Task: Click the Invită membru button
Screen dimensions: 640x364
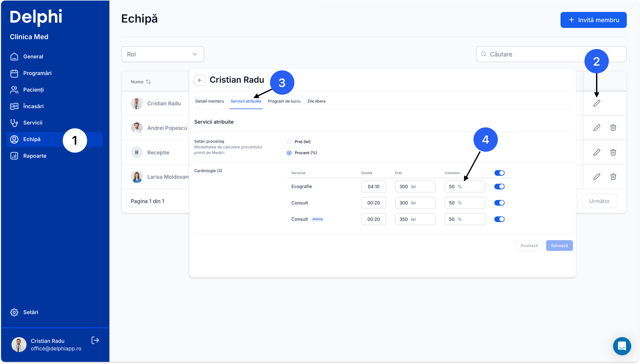Action: point(593,20)
